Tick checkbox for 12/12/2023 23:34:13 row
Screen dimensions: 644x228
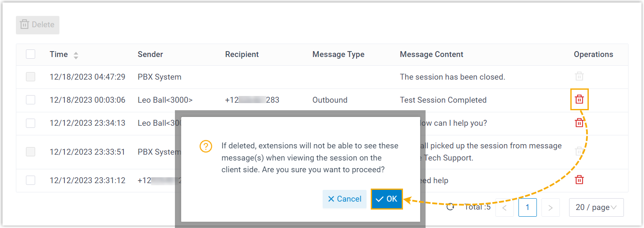[x=31, y=123]
